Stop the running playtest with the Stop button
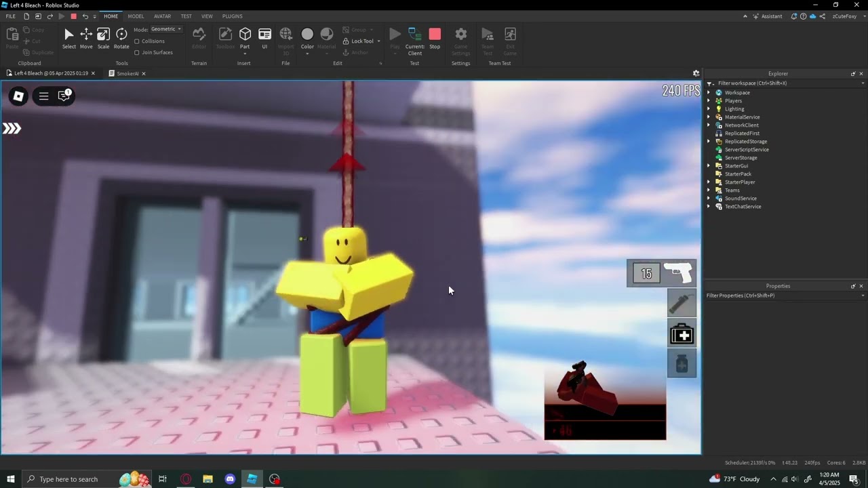Image resolution: width=868 pixels, height=488 pixels. (435, 38)
